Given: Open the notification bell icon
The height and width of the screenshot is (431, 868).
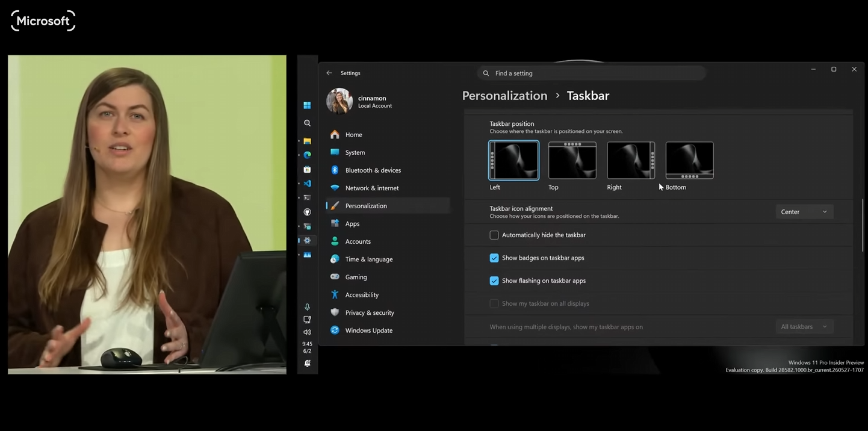Looking at the screenshot, I should (x=307, y=364).
